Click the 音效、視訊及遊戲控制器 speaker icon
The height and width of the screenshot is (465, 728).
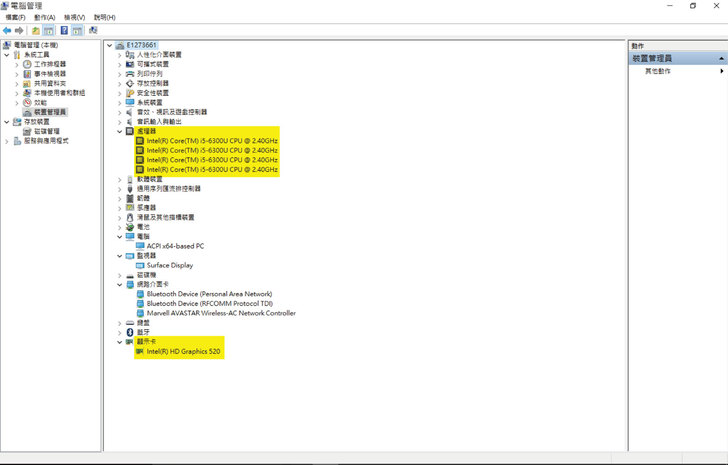tap(130, 112)
